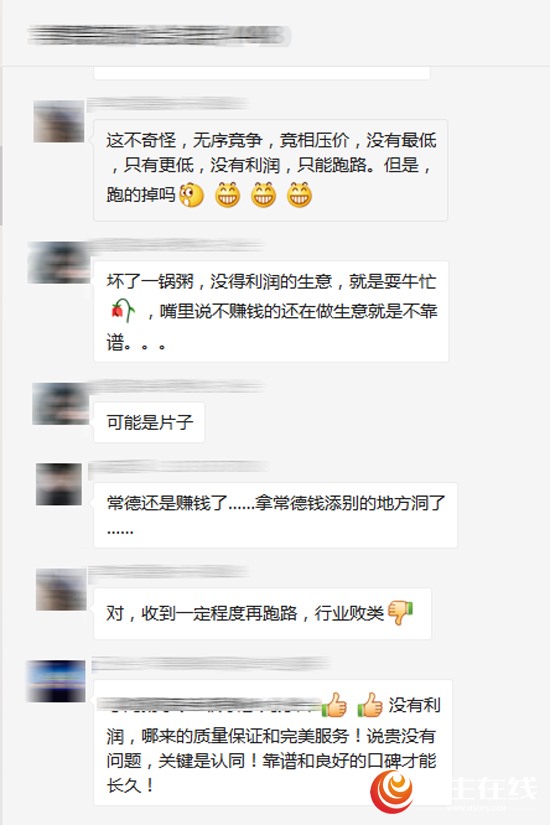
Task: Click the thumbs-down emoji after 行业败类
Action: [x=400, y=612]
